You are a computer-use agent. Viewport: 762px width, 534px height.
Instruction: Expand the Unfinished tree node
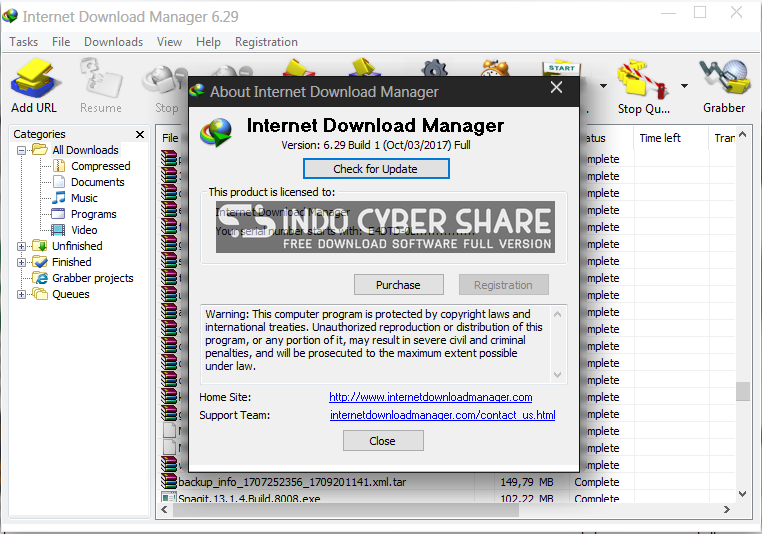click(21, 246)
